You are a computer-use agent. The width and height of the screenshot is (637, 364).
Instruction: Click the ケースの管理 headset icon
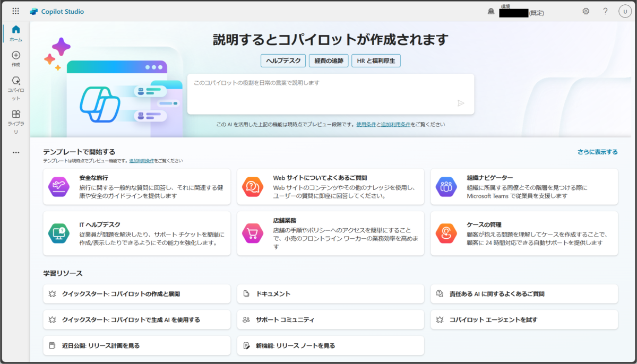point(446,233)
